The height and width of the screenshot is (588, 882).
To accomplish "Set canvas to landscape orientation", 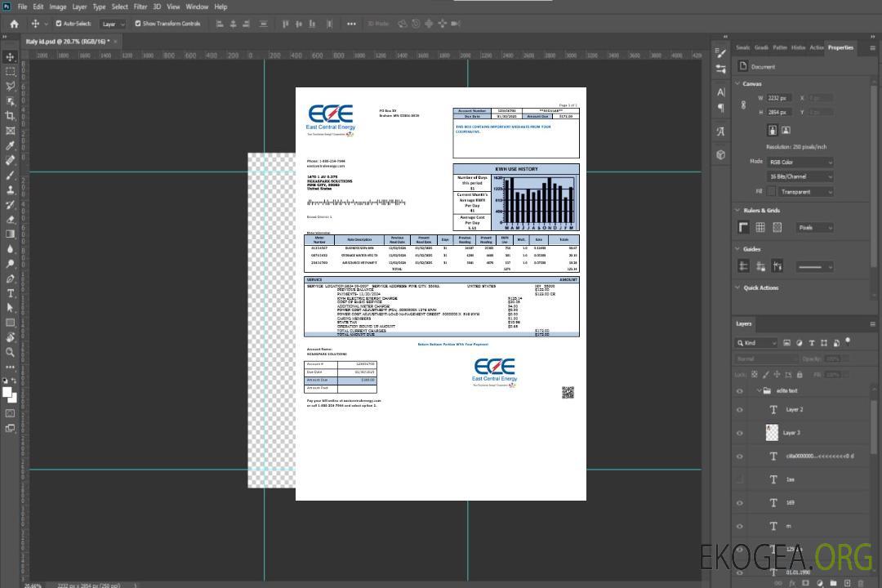I will (786, 130).
